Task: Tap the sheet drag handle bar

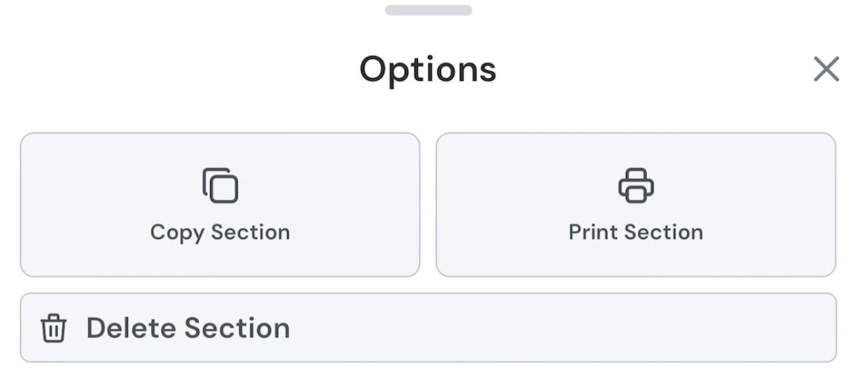Action: click(x=428, y=10)
